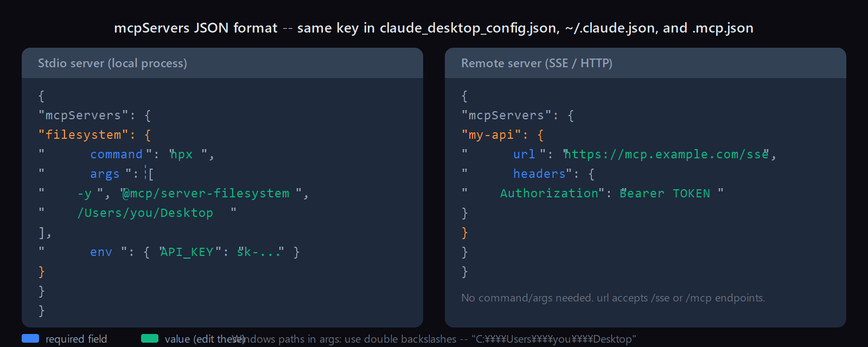Click the blue "headers" field name
The height and width of the screenshot is (347, 868).
pos(539,174)
